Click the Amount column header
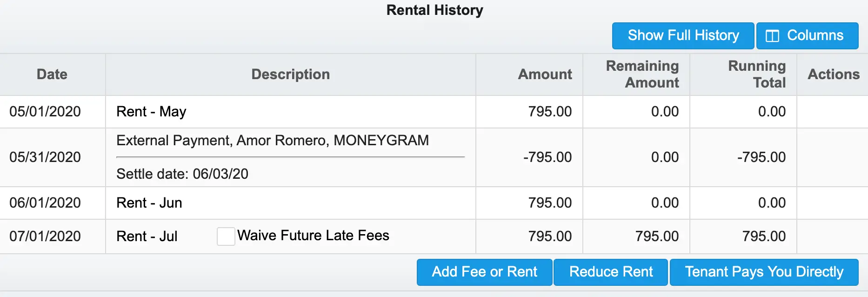 coord(545,74)
